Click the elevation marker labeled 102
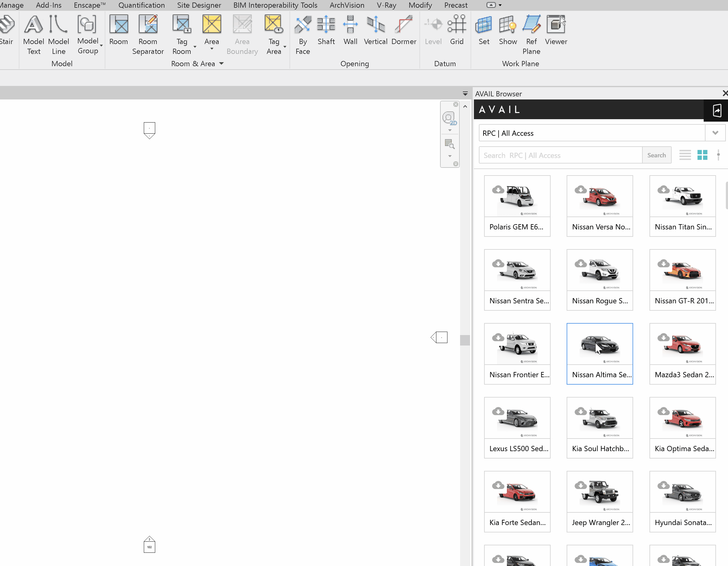This screenshot has height=566, width=728. point(149,545)
